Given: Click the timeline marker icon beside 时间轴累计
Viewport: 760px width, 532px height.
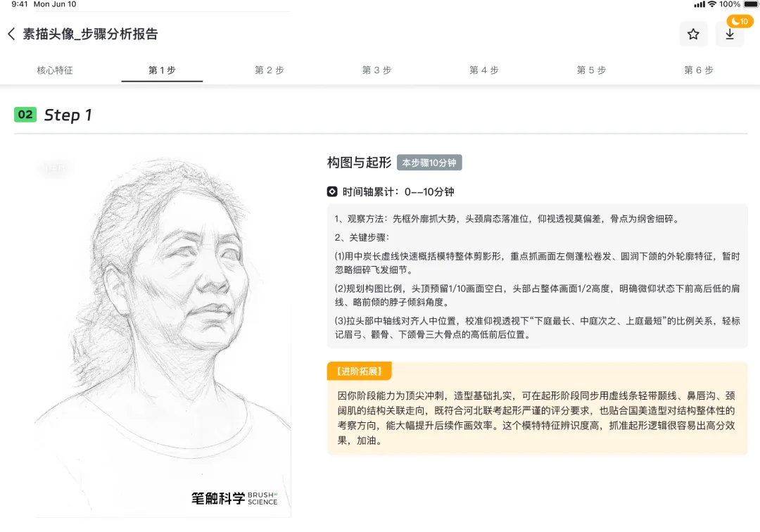Looking at the screenshot, I should [x=332, y=192].
